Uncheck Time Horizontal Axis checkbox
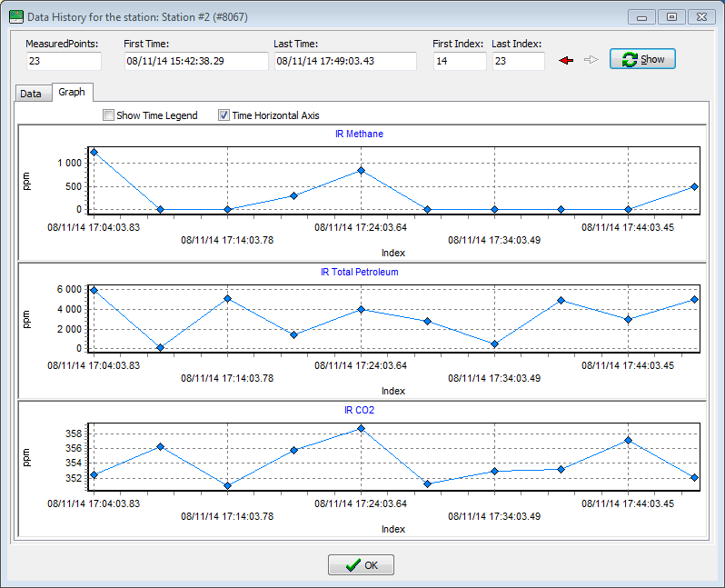This screenshot has height=588, width=725. click(223, 115)
